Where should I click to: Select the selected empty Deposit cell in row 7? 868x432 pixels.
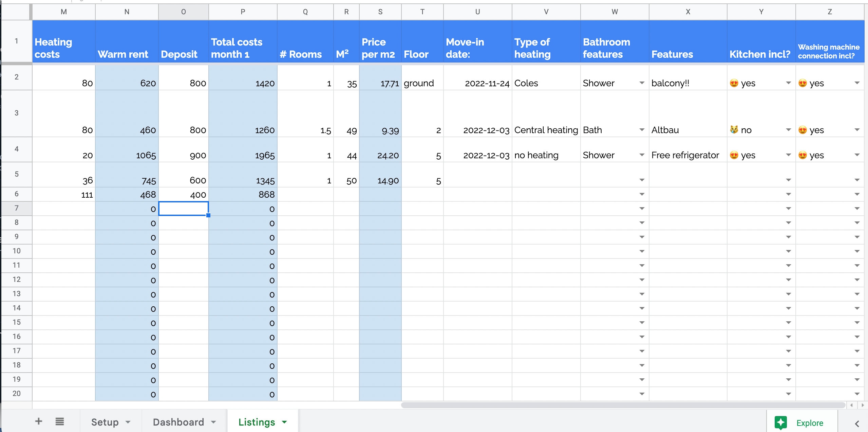[x=184, y=209]
